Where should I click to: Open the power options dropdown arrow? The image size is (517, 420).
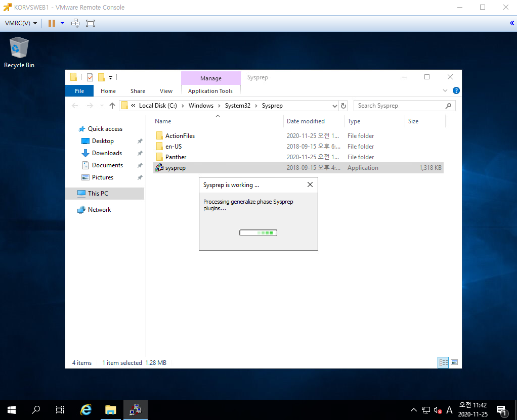pos(62,23)
